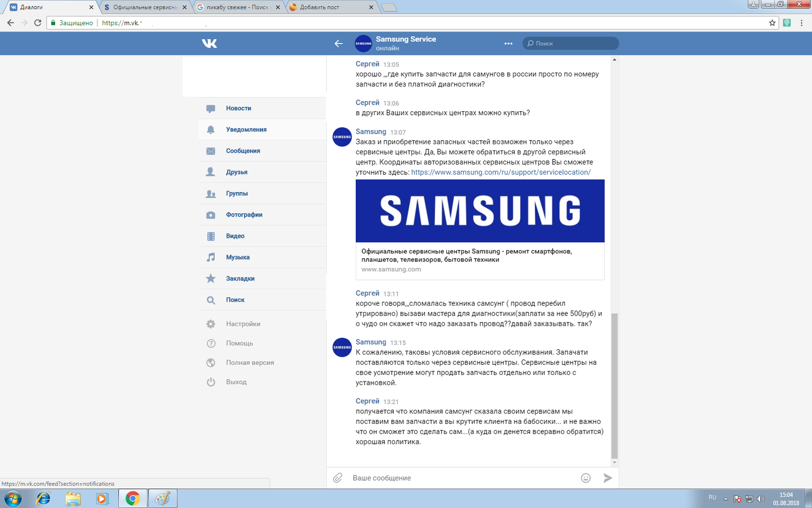
Task: Click the green extension icon in toolbar
Action: (787, 23)
